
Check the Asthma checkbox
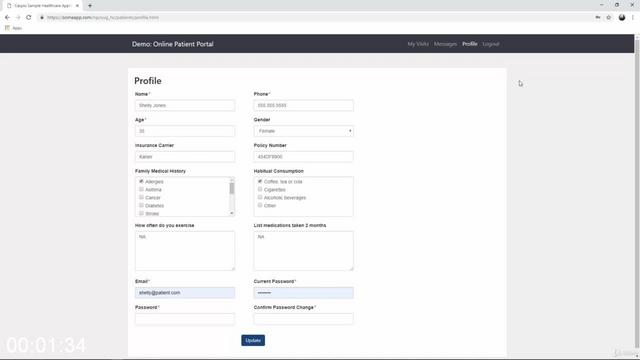click(x=141, y=189)
